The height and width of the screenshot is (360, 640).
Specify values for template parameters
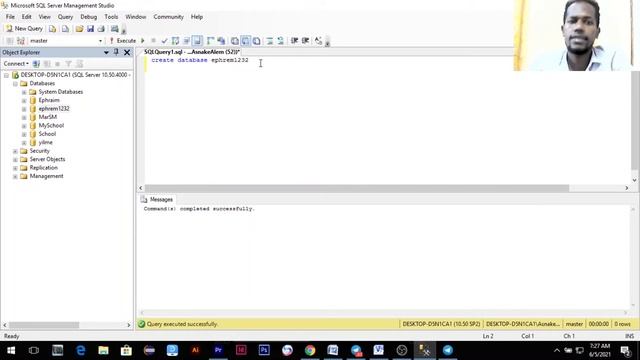pos(318,41)
